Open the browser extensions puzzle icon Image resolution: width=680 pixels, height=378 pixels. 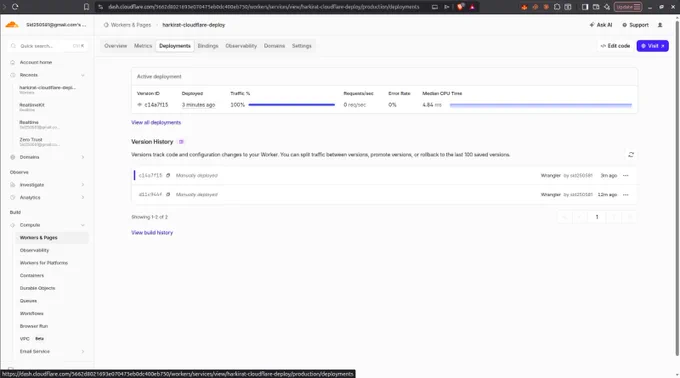[x=557, y=7]
